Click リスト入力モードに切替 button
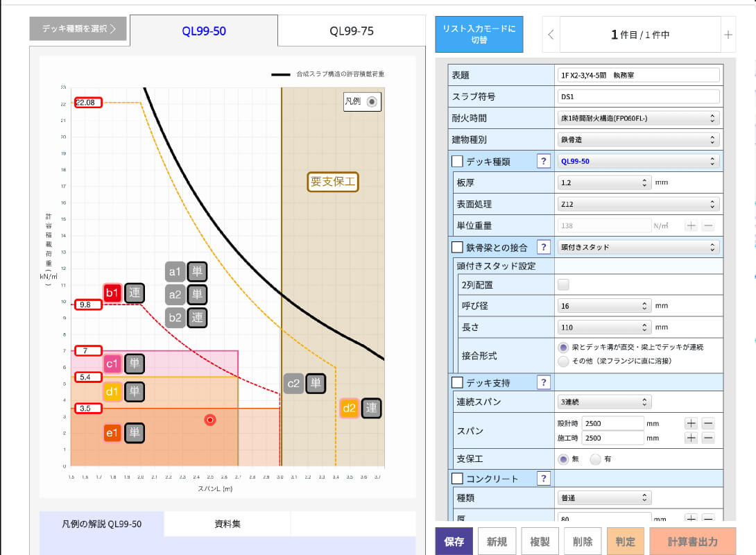The image size is (756, 555). point(479,35)
